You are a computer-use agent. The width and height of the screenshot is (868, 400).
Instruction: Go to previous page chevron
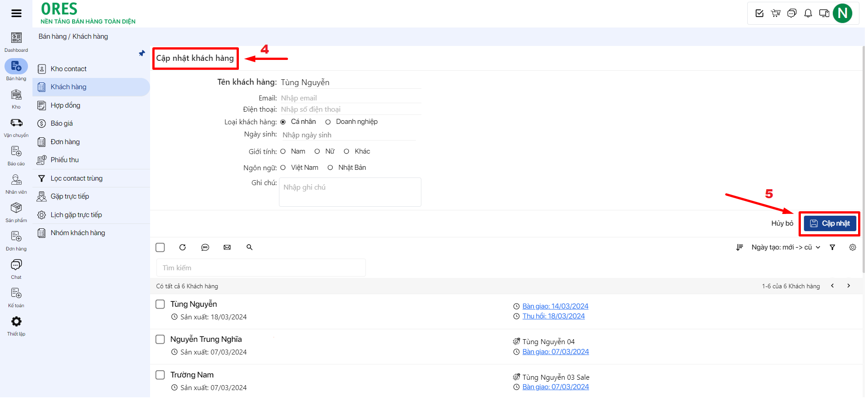(x=832, y=286)
